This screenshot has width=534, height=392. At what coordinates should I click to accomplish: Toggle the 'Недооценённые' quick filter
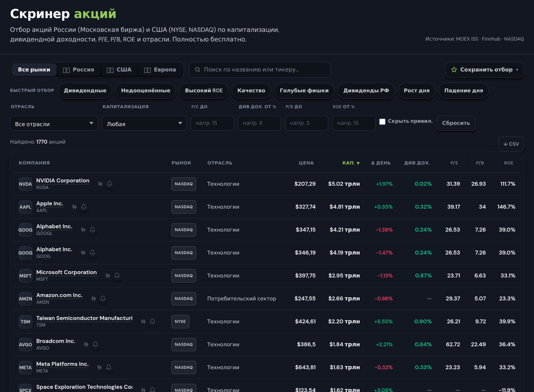click(x=145, y=90)
